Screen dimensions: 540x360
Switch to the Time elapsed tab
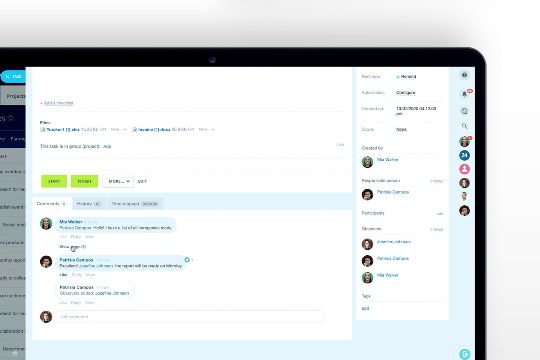point(135,204)
